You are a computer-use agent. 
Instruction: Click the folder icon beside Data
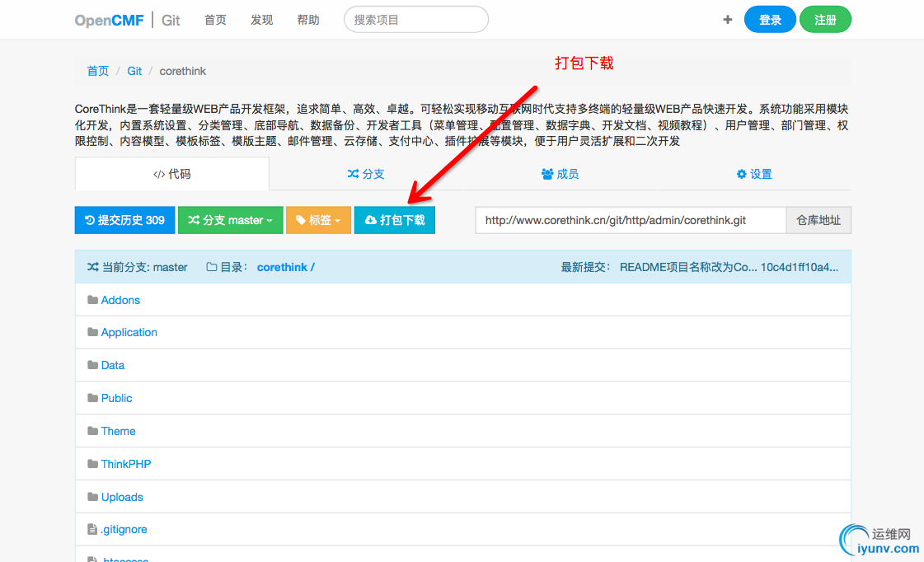[92, 365]
